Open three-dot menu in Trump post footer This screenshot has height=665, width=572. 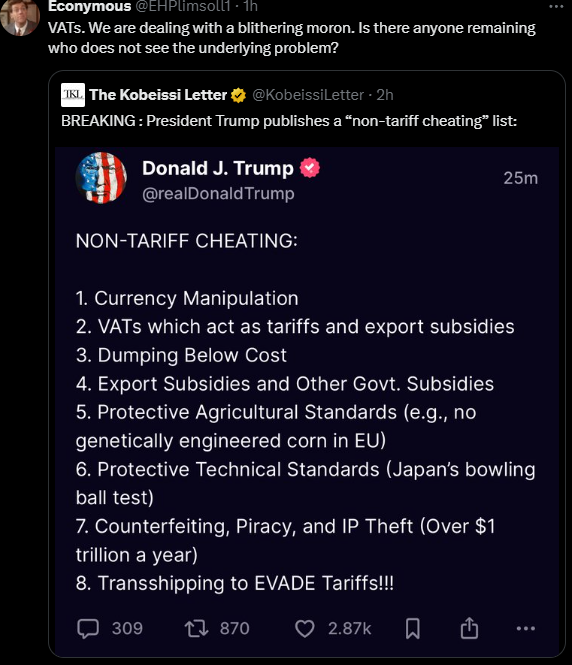pos(526,629)
